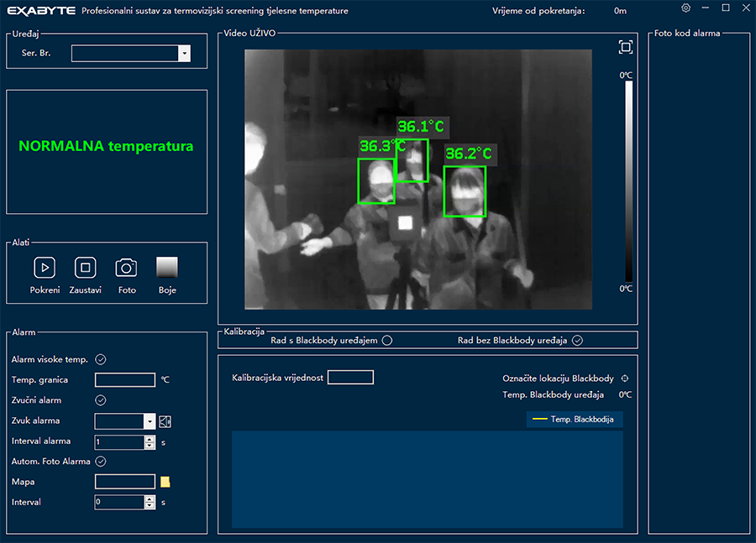Increase the Interval alarma value
Image resolution: width=756 pixels, height=543 pixels.
[x=150, y=438]
